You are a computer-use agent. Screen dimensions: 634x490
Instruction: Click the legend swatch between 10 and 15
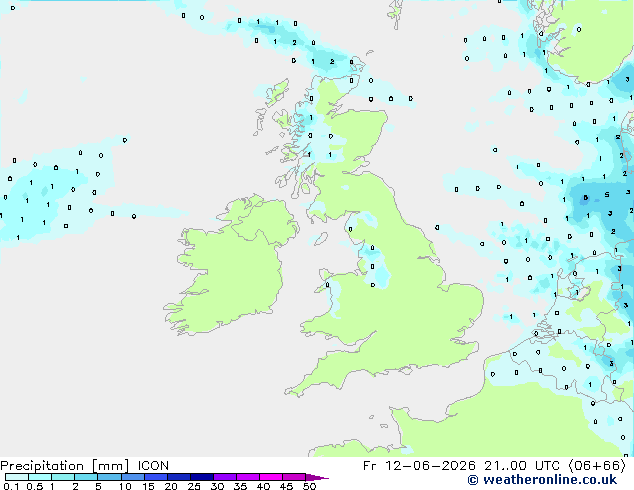click(x=132, y=477)
